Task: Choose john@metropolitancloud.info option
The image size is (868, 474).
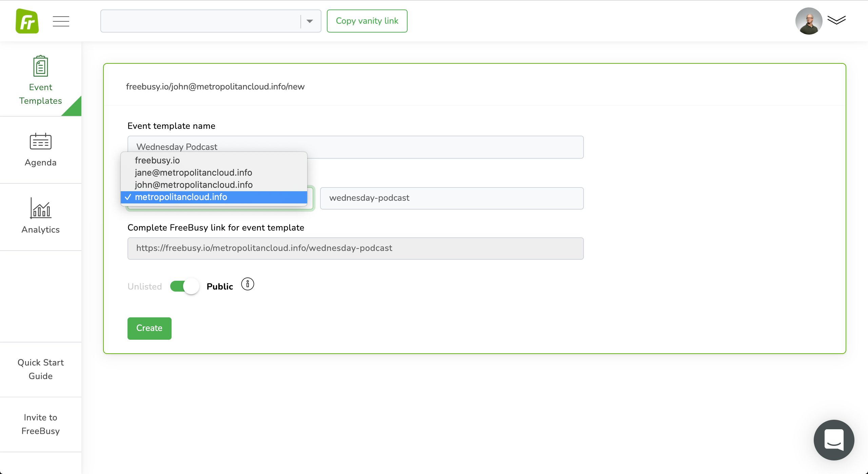Action: pos(194,185)
